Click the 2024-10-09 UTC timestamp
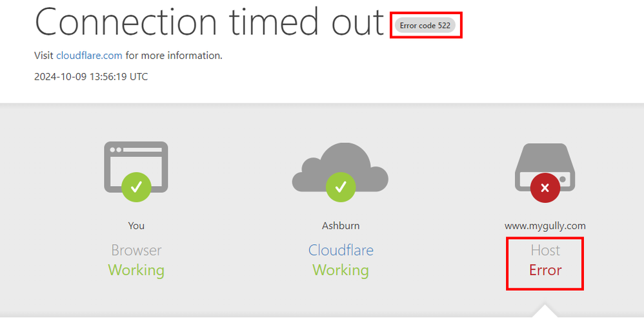This screenshot has width=644, height=336. 91,77
